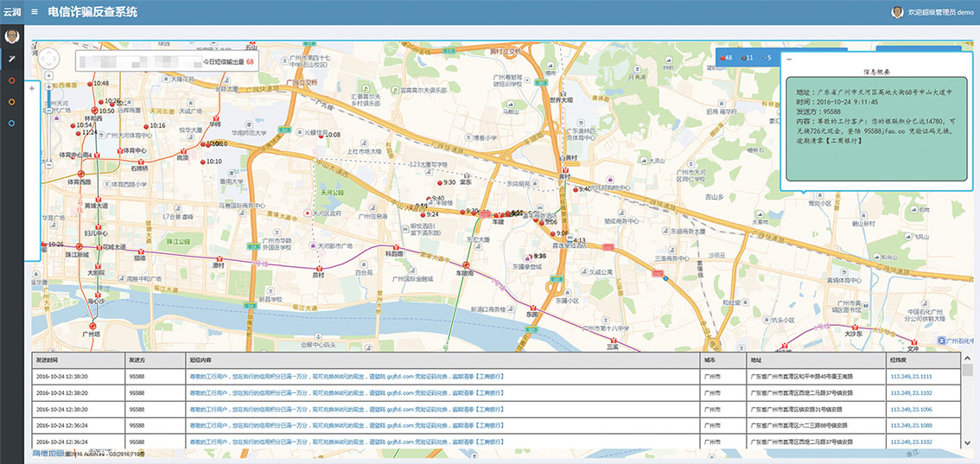This screenshot has width=980, height=464.
Task: Open the orange circle sidebar item
Action: pos(12,102)
